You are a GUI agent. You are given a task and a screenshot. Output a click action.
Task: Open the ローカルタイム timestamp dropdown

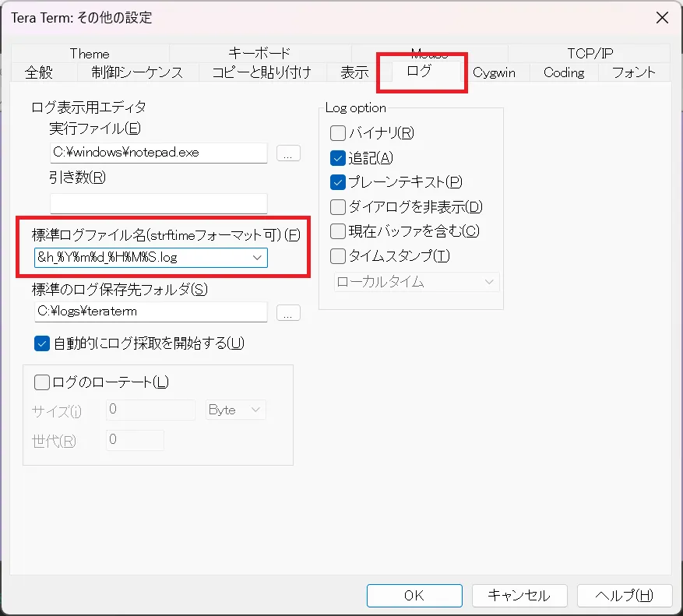coord(417,282)
